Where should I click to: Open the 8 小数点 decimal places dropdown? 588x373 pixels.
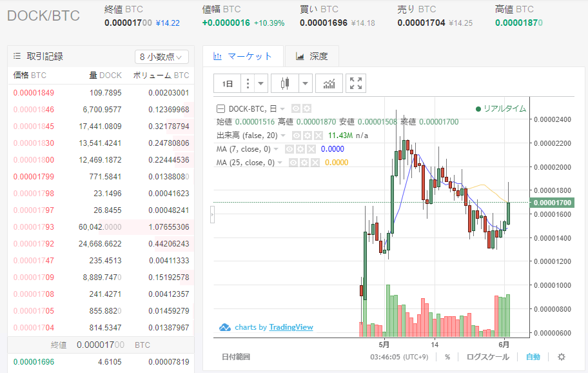(161, 57)
